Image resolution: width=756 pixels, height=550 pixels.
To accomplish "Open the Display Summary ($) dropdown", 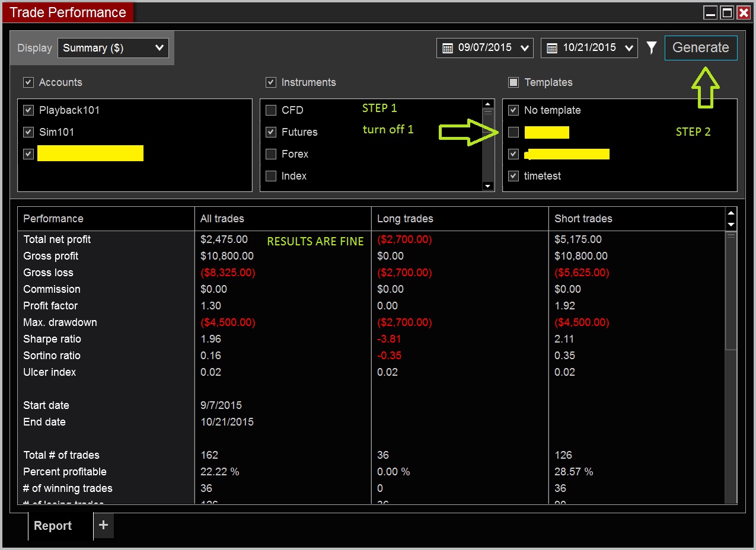I will pos(113,48).
